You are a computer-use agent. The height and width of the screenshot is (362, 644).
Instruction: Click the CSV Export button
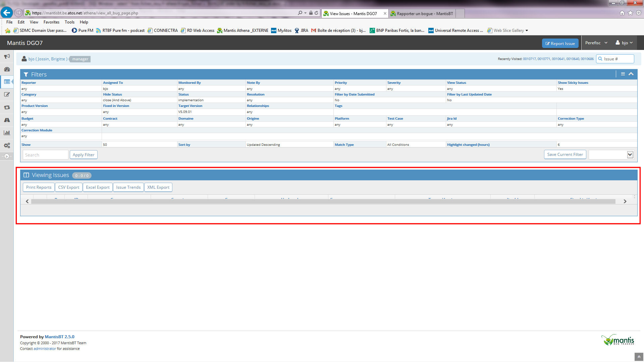point(68,187)
